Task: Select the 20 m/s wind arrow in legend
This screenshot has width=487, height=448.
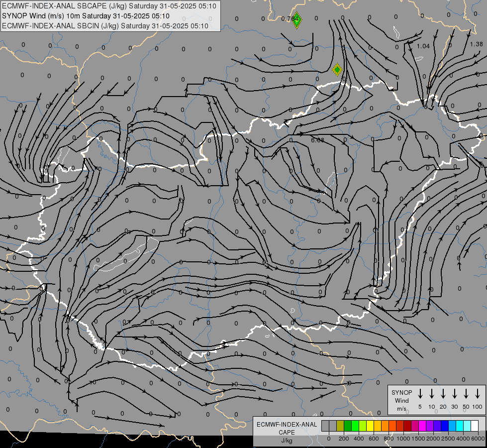Action: pyautogui.click(x=443, y=394)
